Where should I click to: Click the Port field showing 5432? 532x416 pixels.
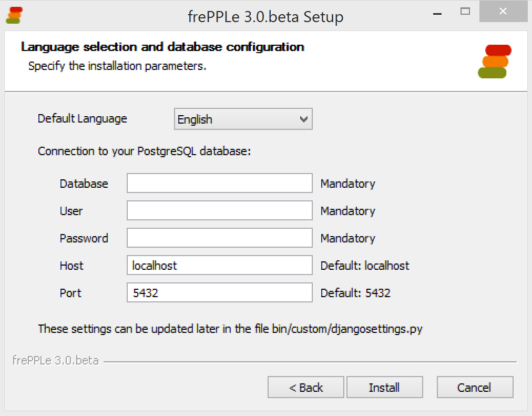click(x=220, y=293)
